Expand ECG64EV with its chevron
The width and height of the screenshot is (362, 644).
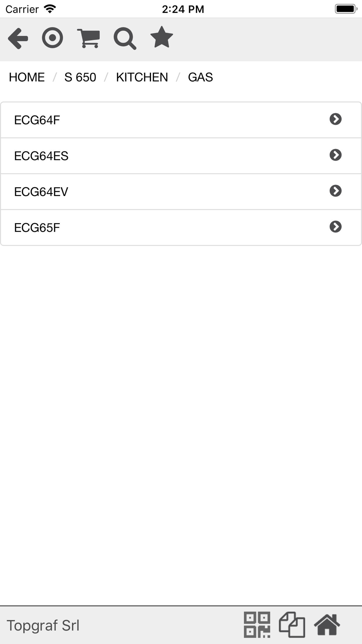pyautogui.click(x=336, y=191)
